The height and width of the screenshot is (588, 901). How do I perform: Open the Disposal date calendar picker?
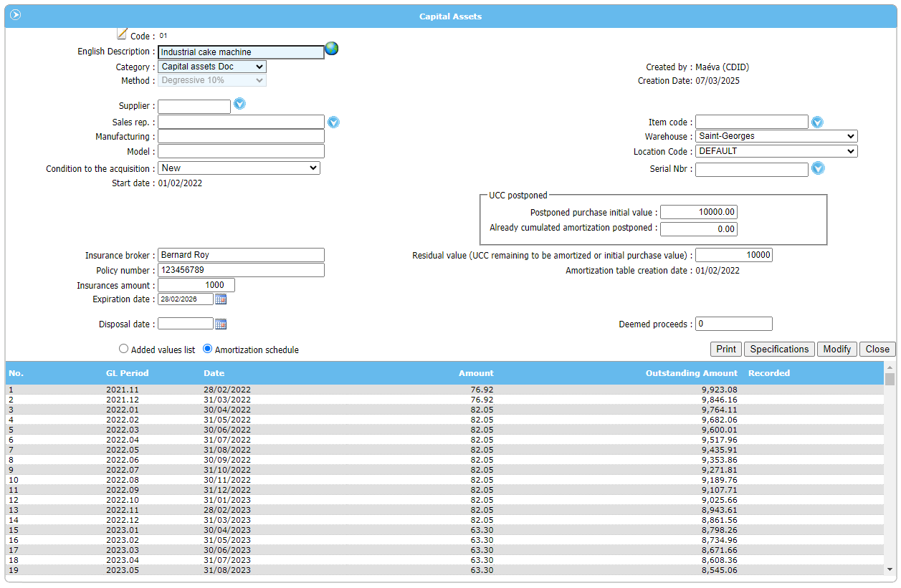point(221,324)
